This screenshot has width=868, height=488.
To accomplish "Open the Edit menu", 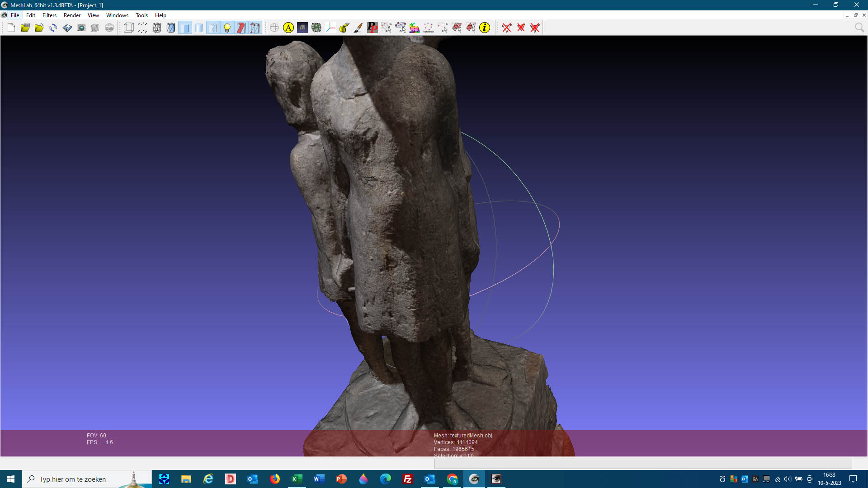I will tap(31, 15).
